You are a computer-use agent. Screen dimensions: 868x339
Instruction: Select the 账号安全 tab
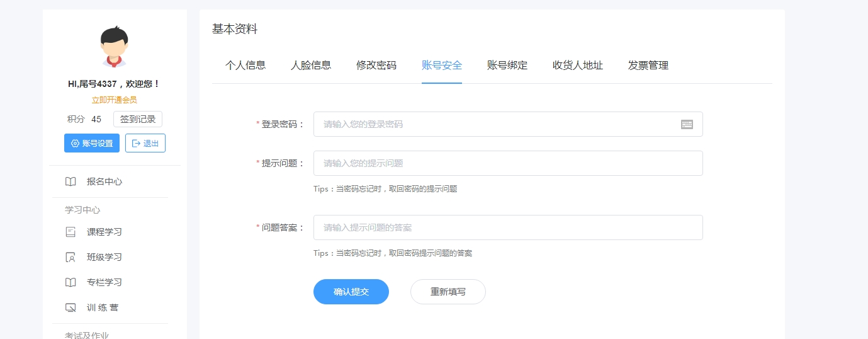tap(442, 65)
